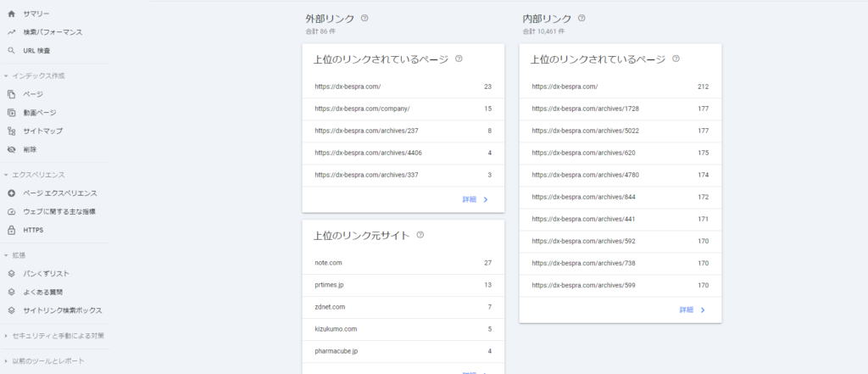Click the HTTPS padlock icon
868x374 pixels.
11,230
